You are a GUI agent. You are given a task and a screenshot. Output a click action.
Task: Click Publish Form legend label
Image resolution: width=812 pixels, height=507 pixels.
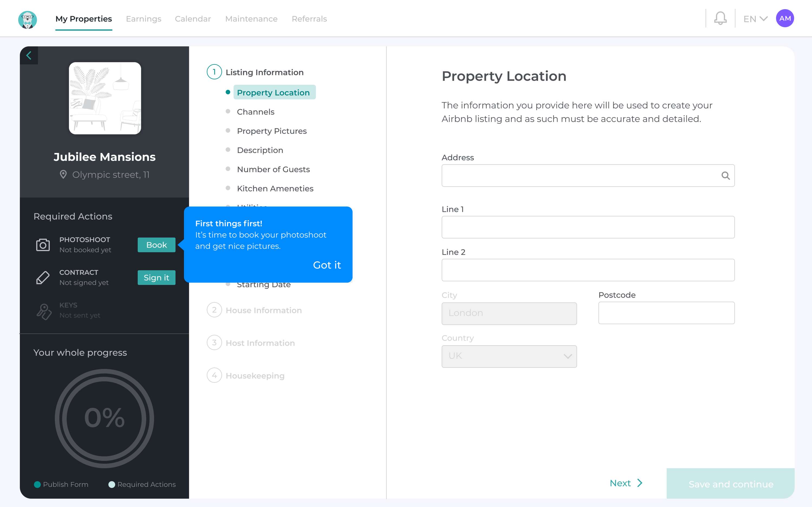[x=66, y=485]
